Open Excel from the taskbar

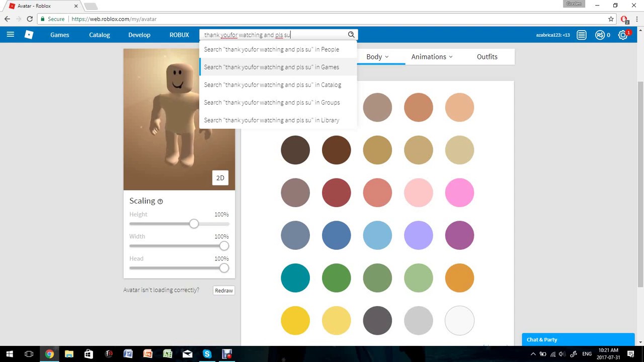tap(168, 354)
